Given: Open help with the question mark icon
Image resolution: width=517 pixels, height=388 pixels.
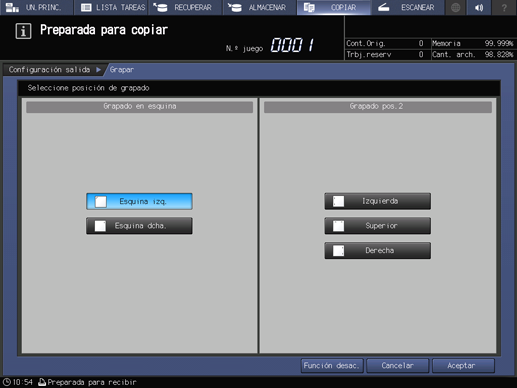Looking at the screenshot, I should pos(504,7).
